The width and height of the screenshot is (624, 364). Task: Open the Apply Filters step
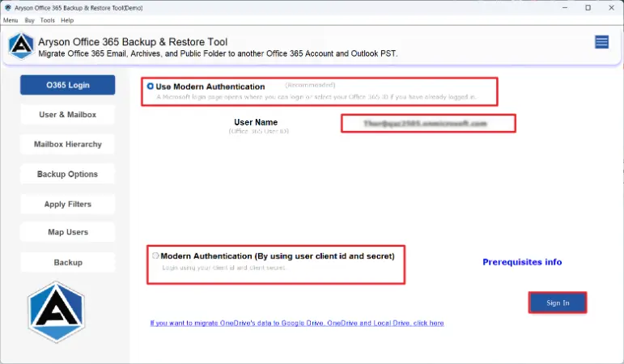pos(68,204)
